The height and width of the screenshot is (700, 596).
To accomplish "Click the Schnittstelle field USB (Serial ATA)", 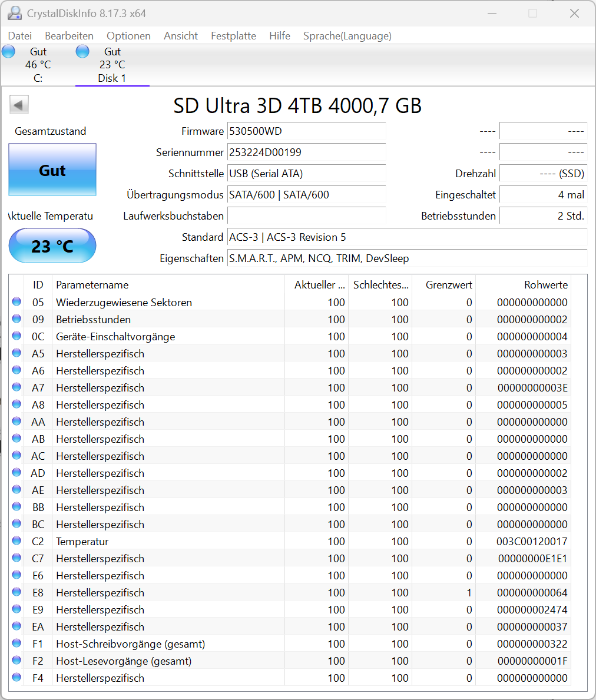I will click(x=306, y=174).
